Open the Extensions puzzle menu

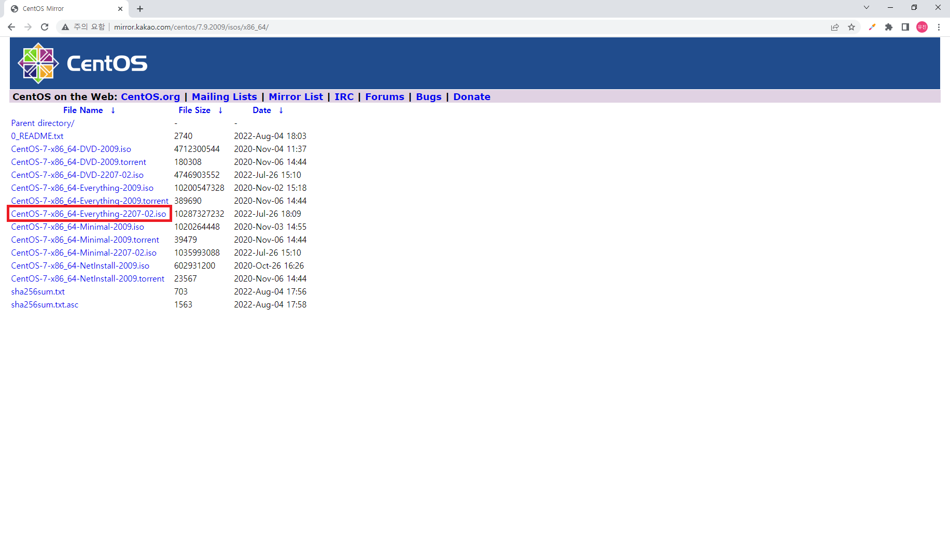[x=889, y=27]
